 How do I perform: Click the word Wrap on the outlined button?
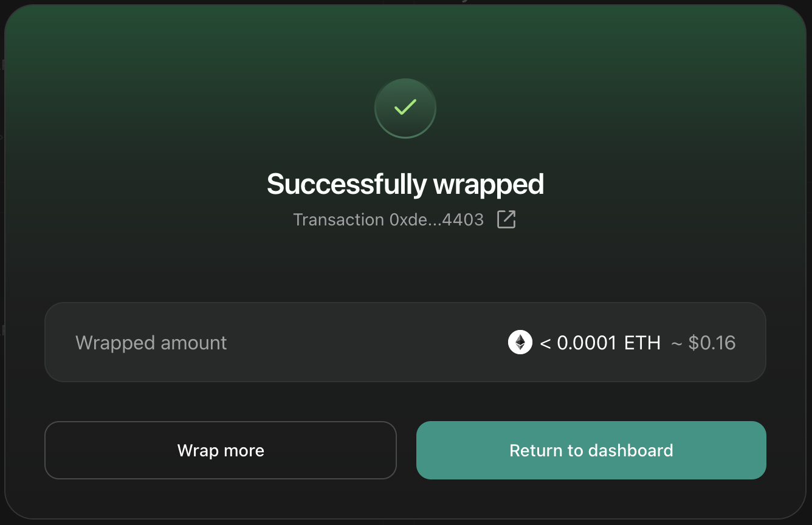point(198,451)
